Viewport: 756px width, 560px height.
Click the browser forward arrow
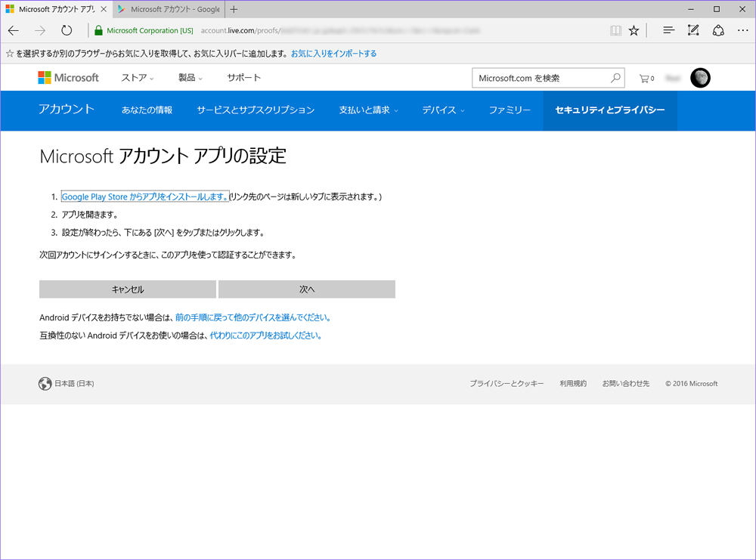pyautogui.click(x=40, y=31)
